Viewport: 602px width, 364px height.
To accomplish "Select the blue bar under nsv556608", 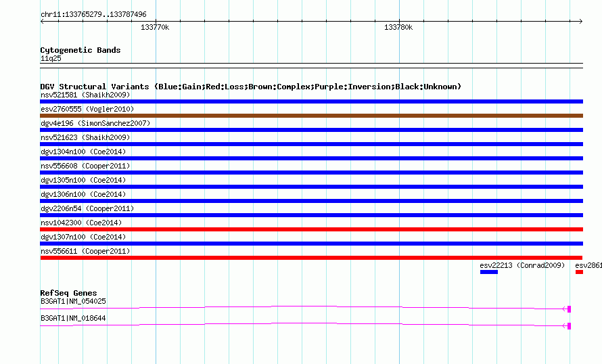I will point(311,173).
